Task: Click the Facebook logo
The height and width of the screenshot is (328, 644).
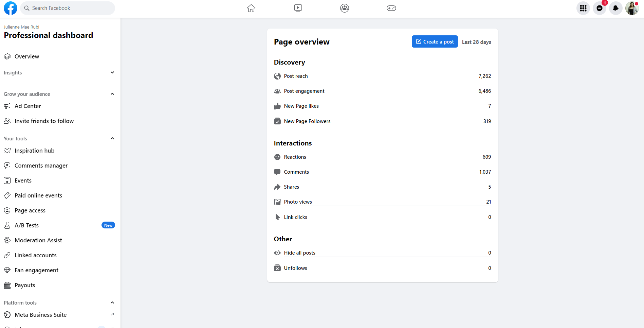Action: pyautogui.click(x=11, y=8)
